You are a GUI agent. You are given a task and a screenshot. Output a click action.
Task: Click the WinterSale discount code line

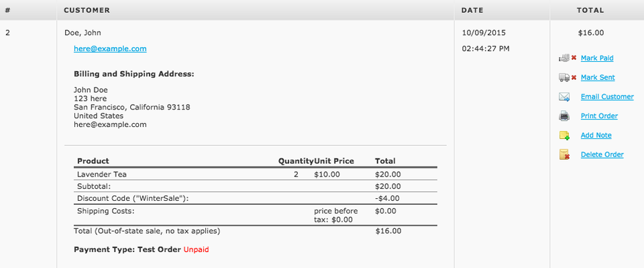pos(256,198)
